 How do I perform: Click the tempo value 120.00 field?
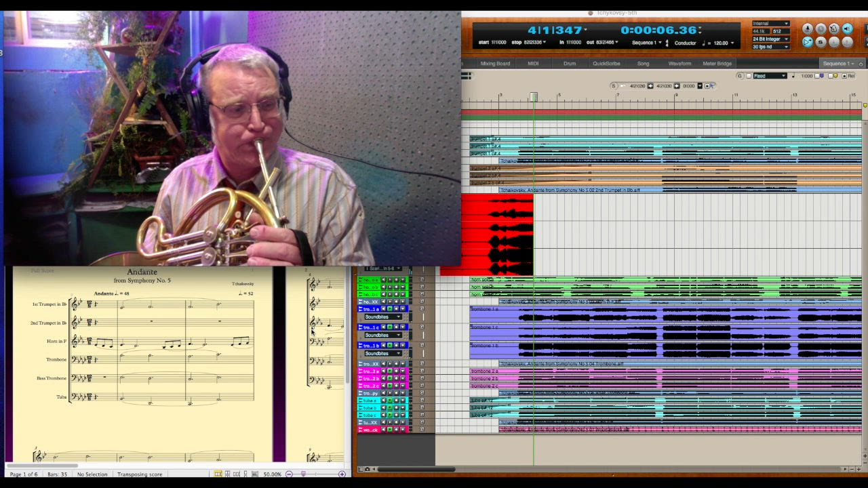point(720,43)
